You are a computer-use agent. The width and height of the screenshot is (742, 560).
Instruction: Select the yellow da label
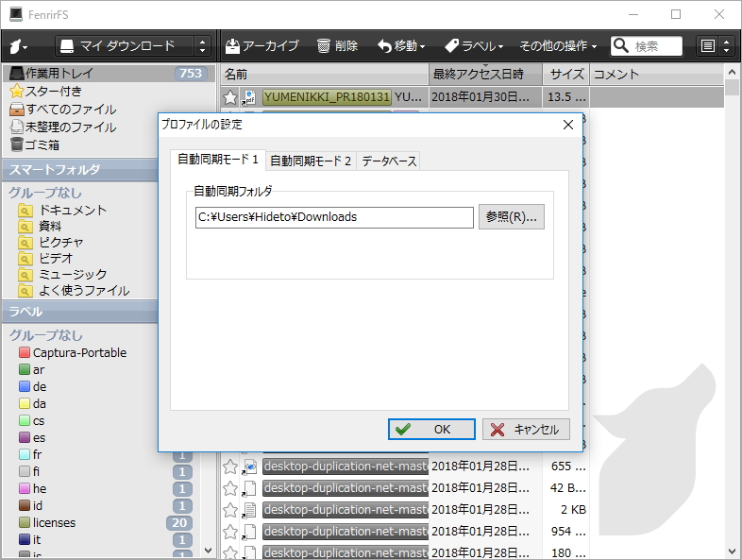point(33,404)
